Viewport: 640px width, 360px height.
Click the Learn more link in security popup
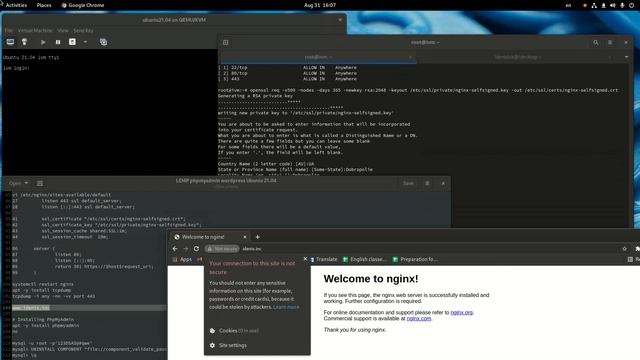point(286,307)
